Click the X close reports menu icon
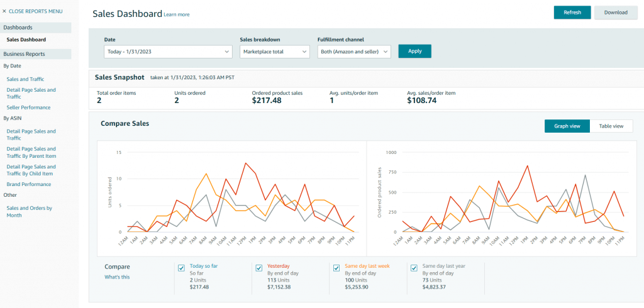Image resolution: width=644 pixels, height=308 pixels. coord(4,11)
